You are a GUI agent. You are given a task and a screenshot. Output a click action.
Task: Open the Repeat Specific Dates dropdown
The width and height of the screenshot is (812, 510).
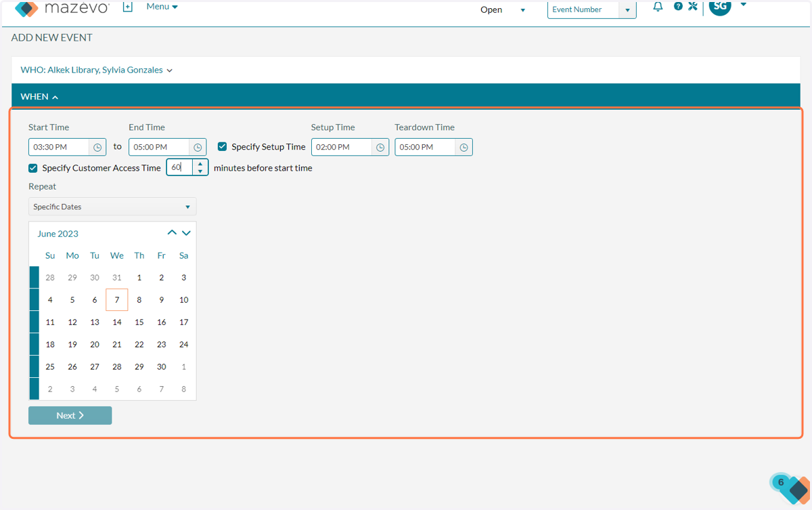(x=112, y=207)
